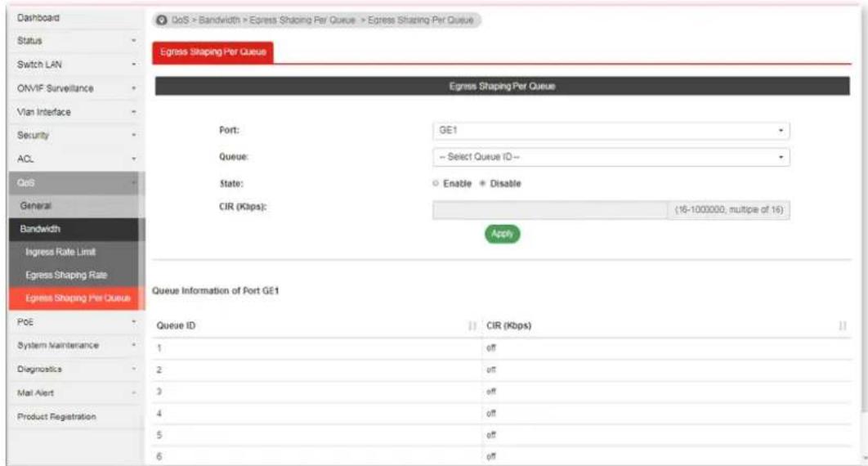Viewport: 868px width, 466px height.
Task: Click QoS in the breadcrumb
Action: (x=180, y=20)
